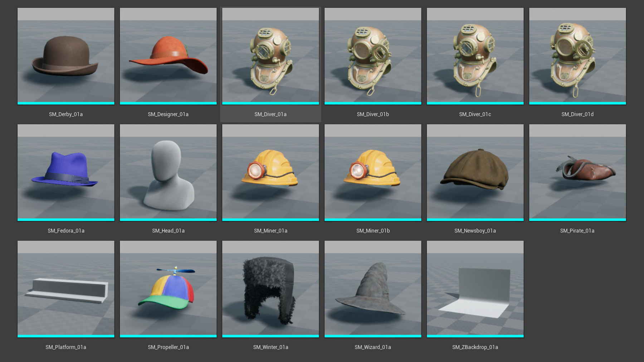
Task: Open the SM_Fedora_01a blue fedora asset
Action: (x=66, y=172)
